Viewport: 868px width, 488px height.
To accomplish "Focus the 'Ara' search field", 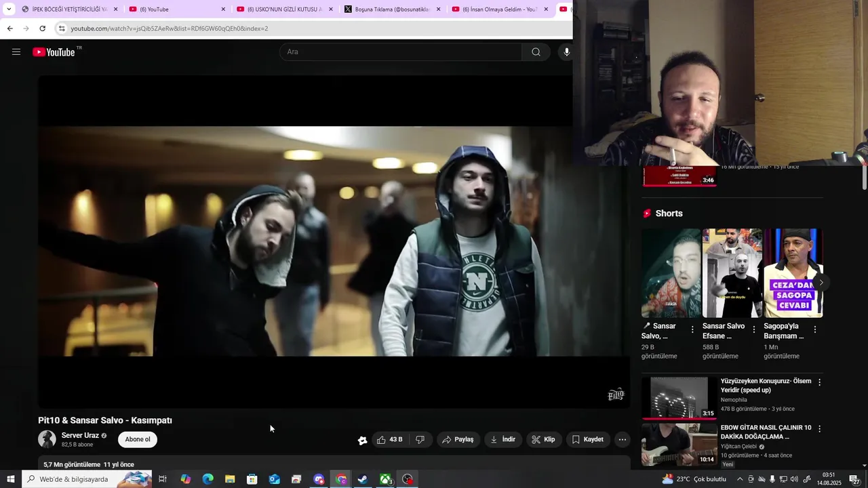I will click(401, 52).
